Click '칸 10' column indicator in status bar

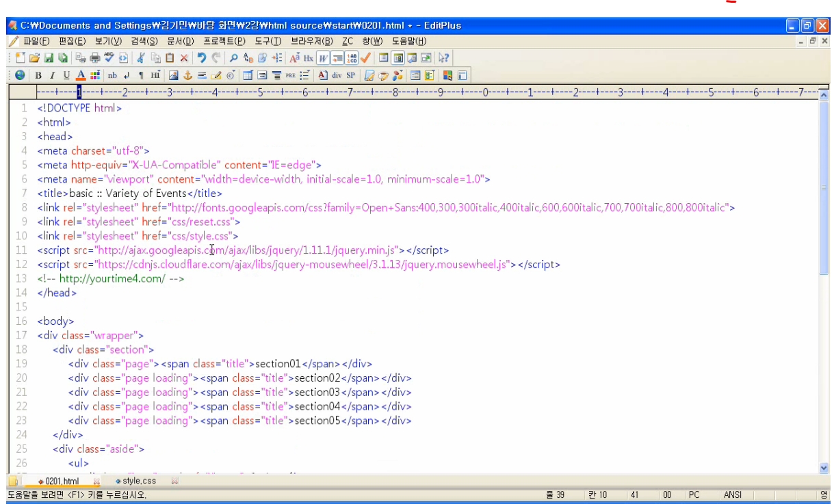point(597,494)
